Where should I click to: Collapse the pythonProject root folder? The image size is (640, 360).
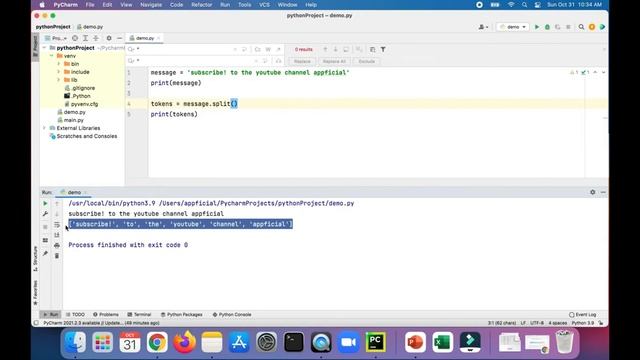(x=44, y=48)
